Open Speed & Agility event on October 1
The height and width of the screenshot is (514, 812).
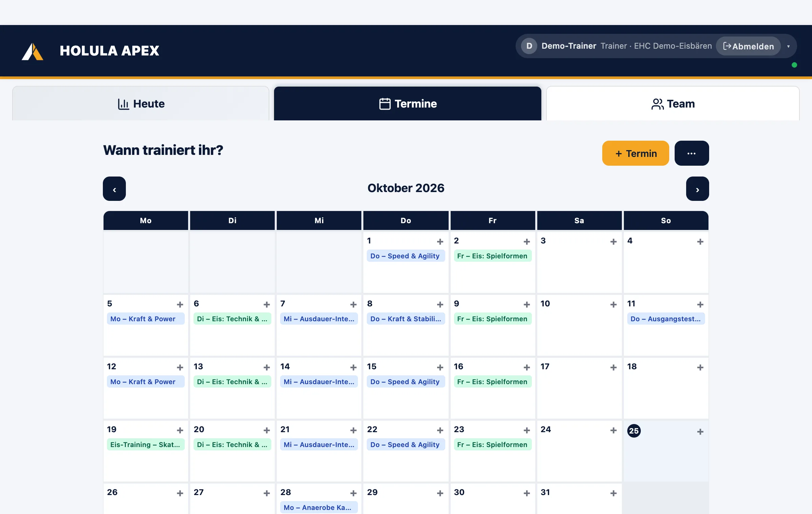tap(406, 256)
